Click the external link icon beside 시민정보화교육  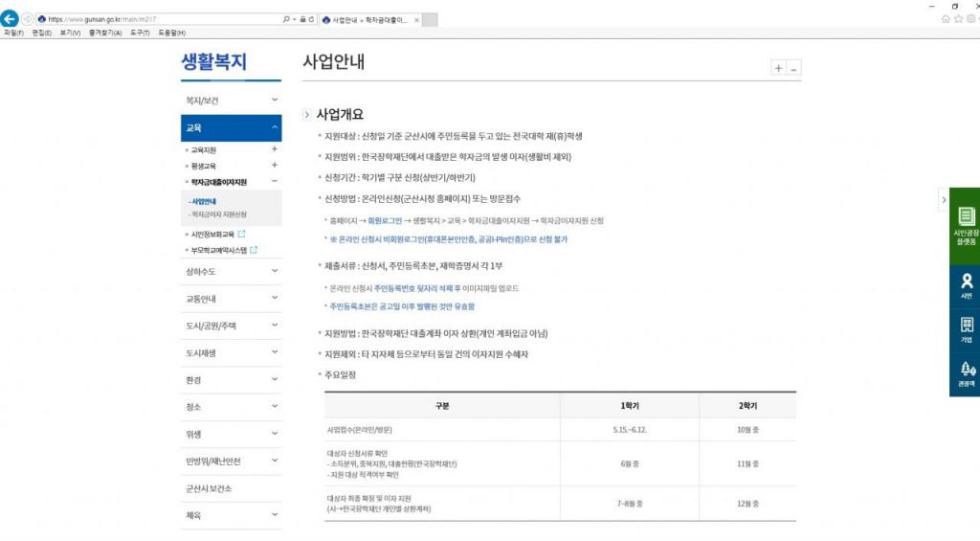(x=241, y=234)
